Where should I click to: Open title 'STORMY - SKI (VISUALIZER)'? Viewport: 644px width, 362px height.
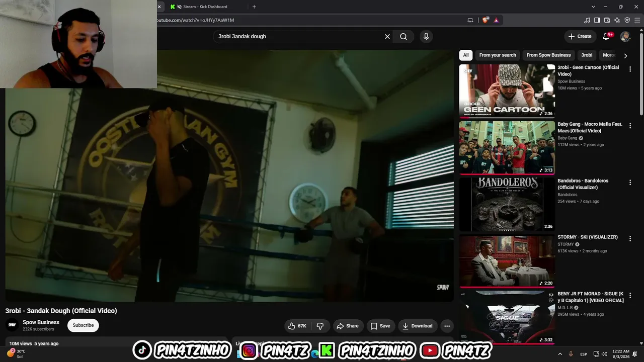coord(588,237)
